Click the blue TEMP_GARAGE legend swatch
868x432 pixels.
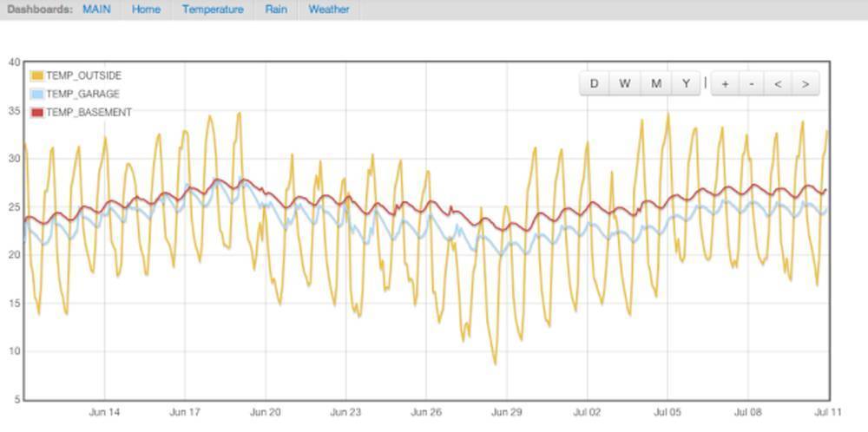[36, 95]
